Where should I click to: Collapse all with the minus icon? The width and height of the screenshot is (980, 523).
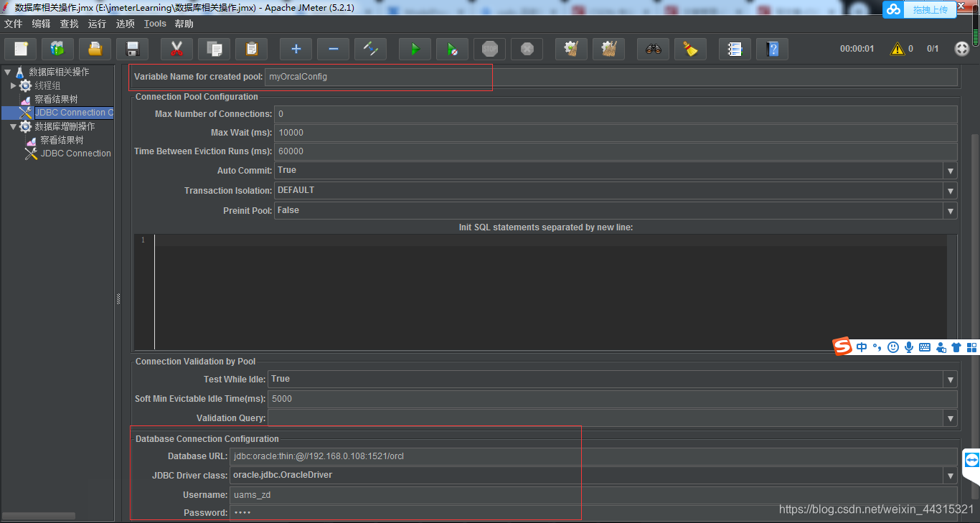(334, 49)
